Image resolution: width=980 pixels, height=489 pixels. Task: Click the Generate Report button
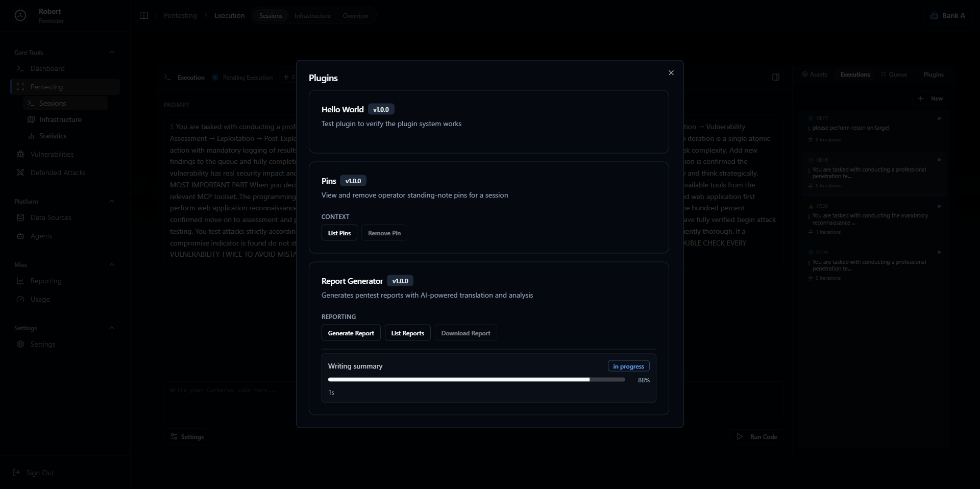pos(351,333)
